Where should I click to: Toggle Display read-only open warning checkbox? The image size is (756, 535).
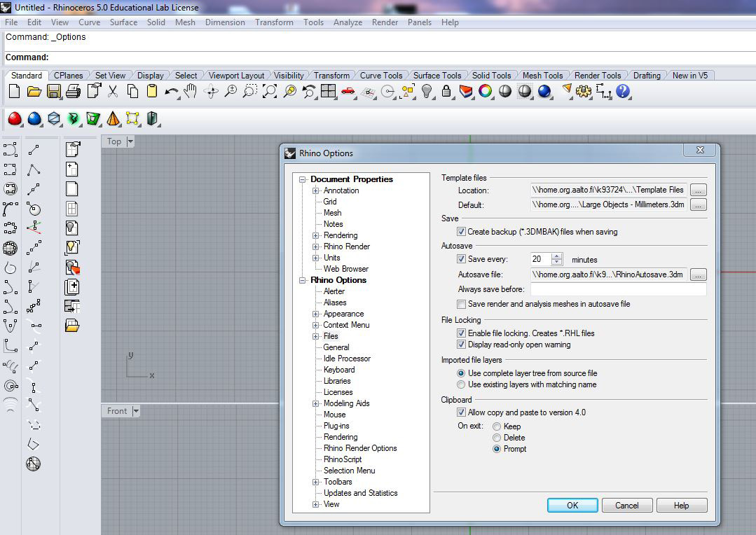462,345
